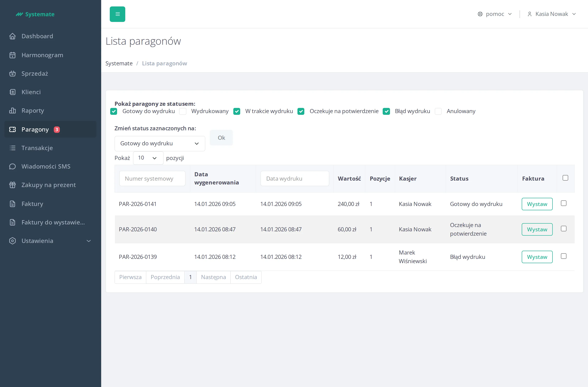This screenshot has height=387, width=588.
Task: Focus the Data wydruku filter field
Action: [x=295, y=178]
